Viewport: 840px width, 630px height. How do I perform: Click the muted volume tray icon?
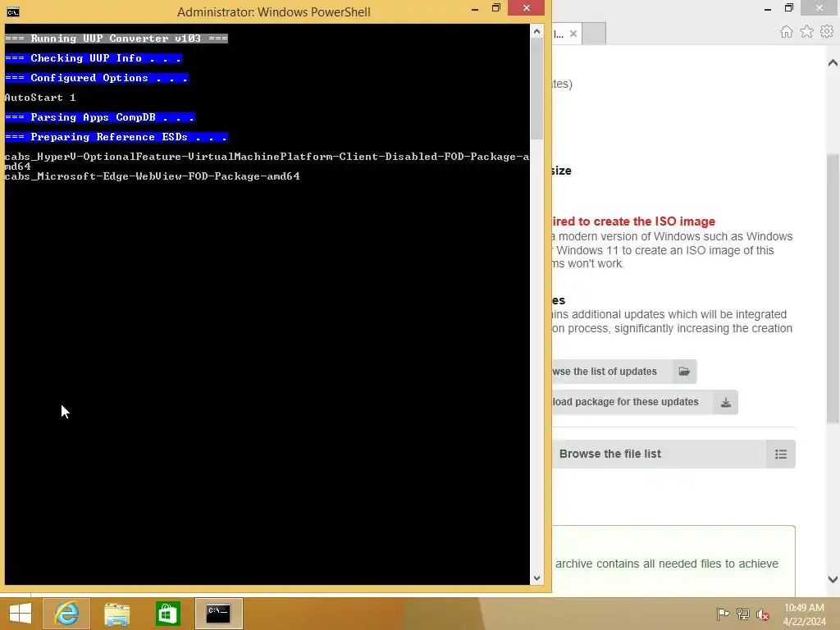pos(763,614)
